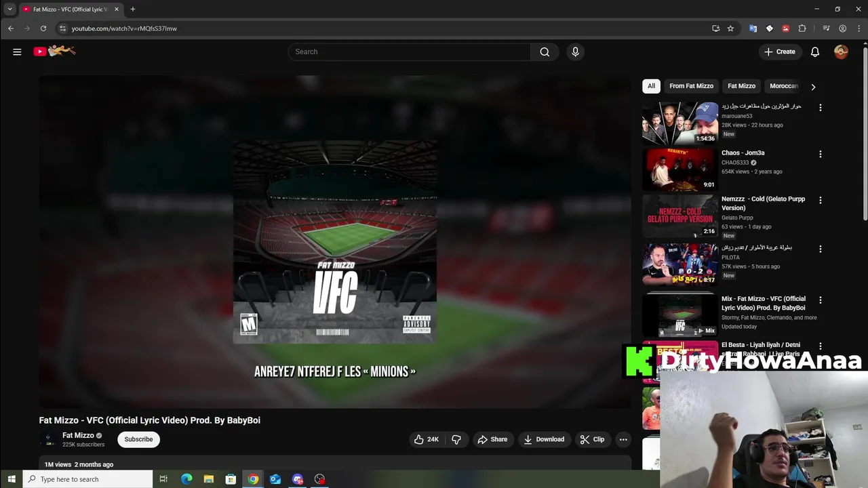
Task: Select the From Fat Mizzo chip
Action: 691,86
